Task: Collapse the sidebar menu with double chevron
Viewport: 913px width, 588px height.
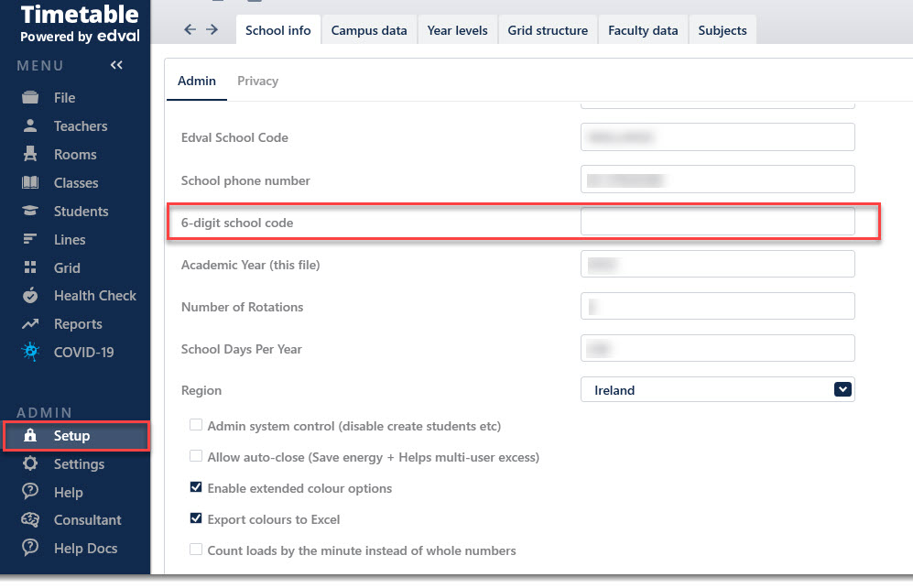Action: [116, 65]
